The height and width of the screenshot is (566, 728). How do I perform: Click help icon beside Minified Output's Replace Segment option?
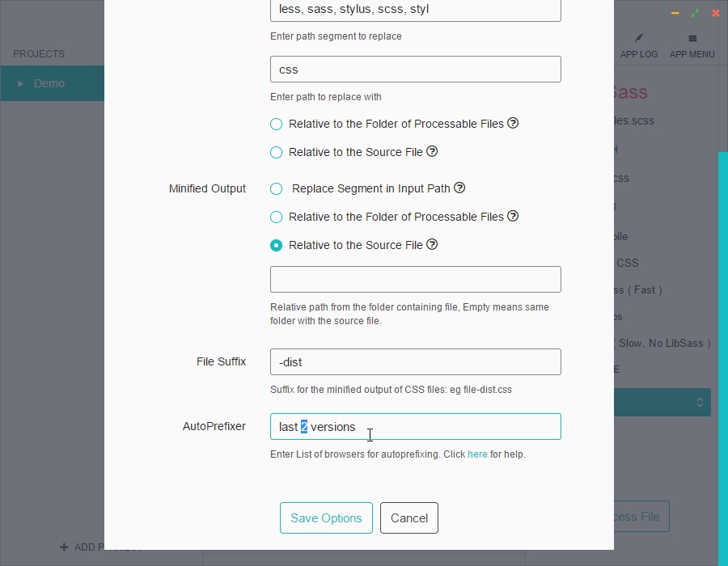(459, 188)
